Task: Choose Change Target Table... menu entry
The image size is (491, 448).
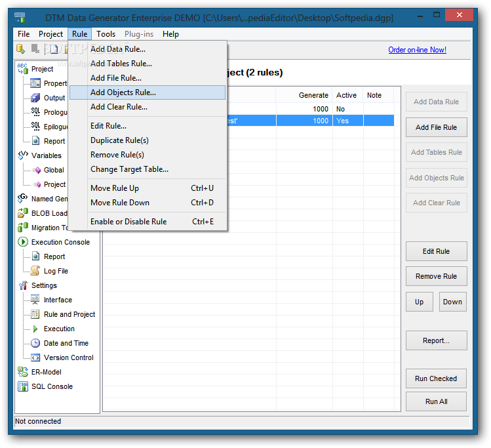Action: click(x=147, y=169)
